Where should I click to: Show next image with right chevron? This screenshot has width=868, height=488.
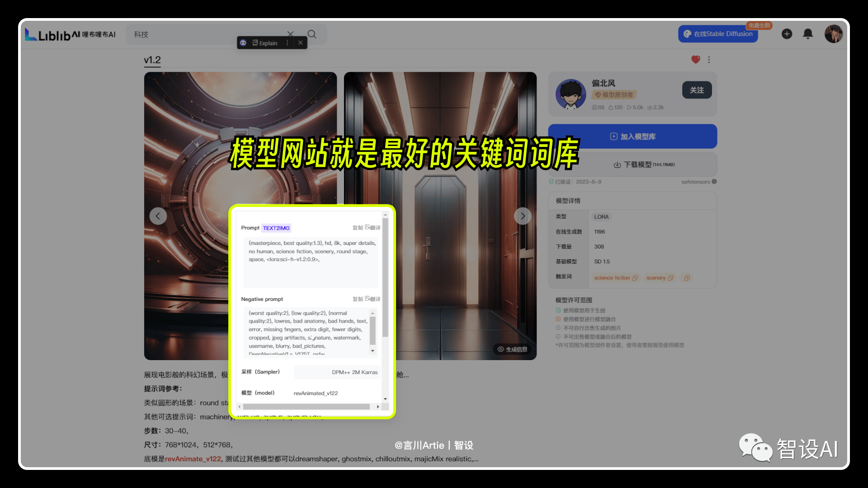point(523,216)
